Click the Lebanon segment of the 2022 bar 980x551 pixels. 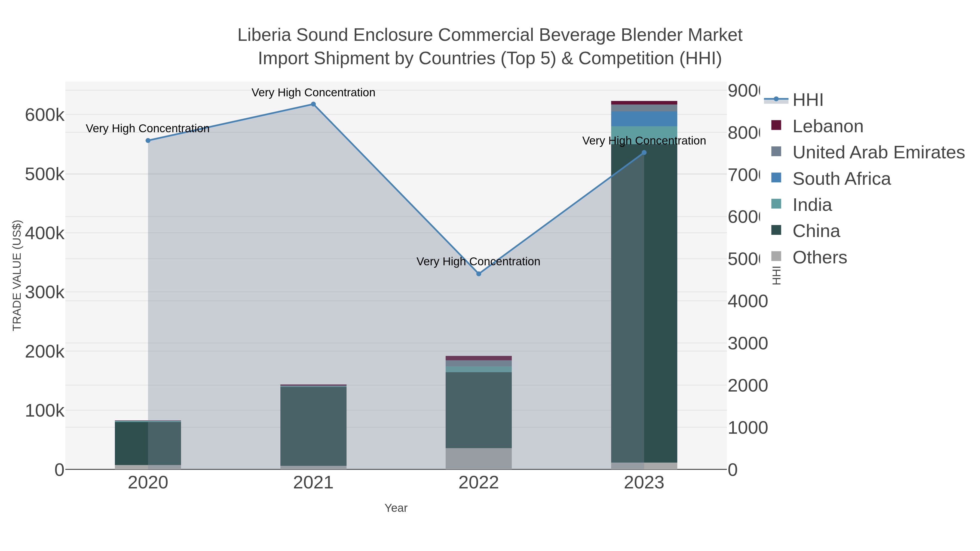(479, 358)
